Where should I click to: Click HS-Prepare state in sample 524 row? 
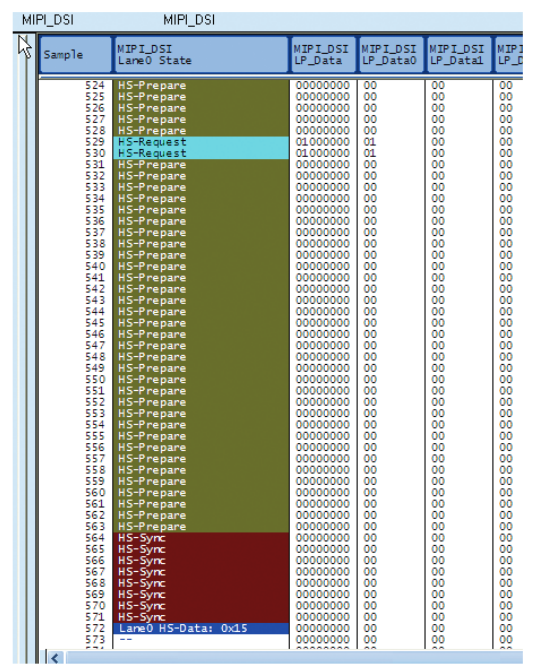(x=201, y=86)
